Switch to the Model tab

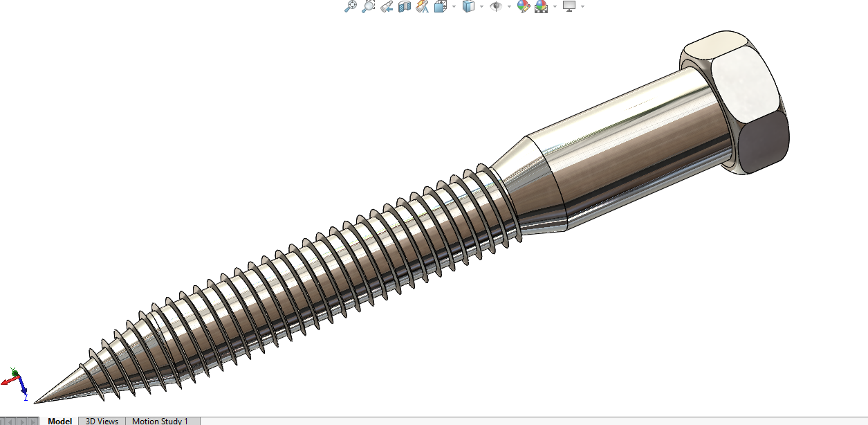(60, 421)
